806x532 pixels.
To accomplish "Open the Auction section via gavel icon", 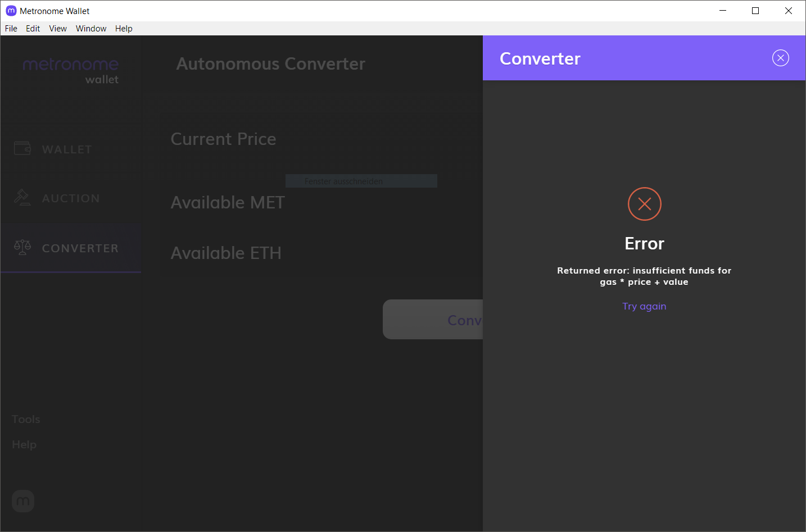I will tap(22, 197).
